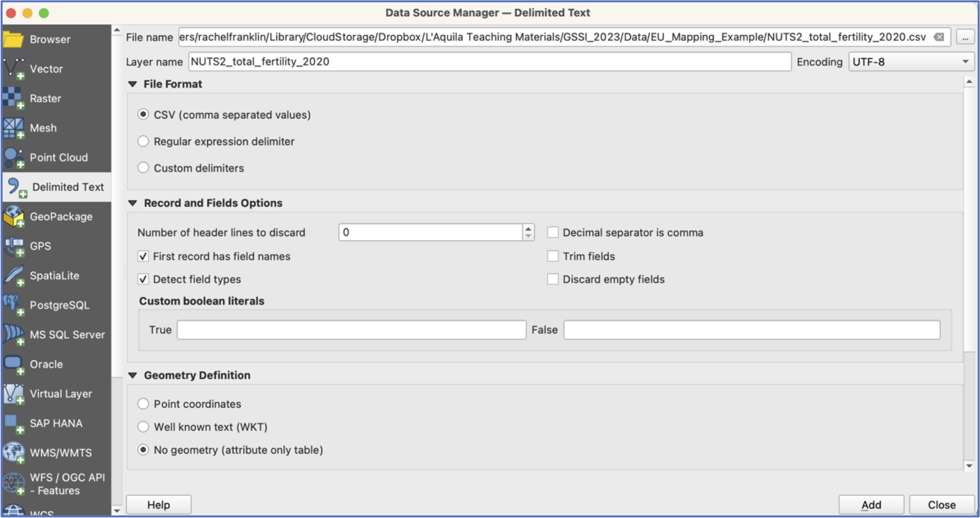
Task: Enable Discard empty fields checkbox
Action: coord(553,280)
